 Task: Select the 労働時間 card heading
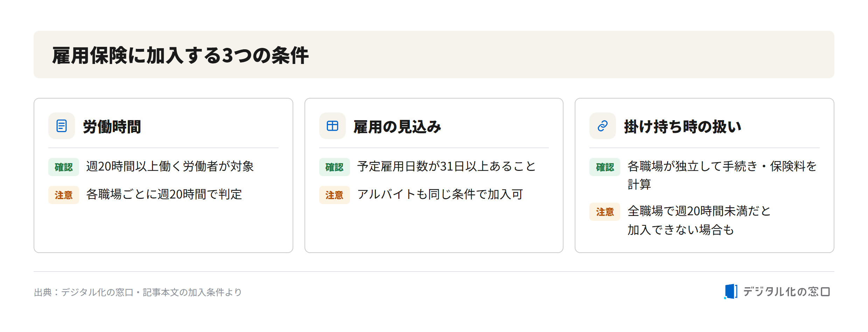112,127
